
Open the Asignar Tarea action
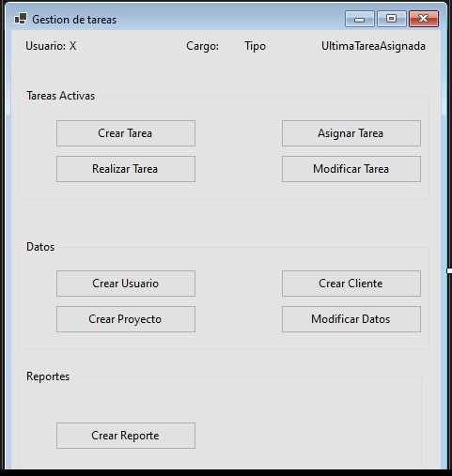pyautogui.click(x=351, y=133)
